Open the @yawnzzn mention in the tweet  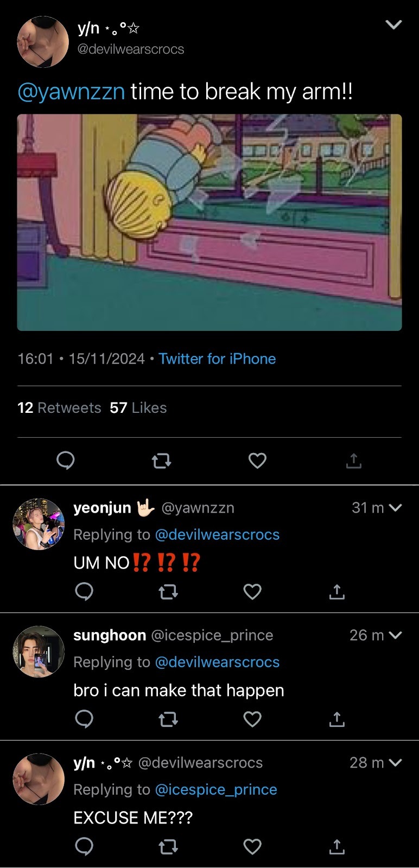[71, 92]
